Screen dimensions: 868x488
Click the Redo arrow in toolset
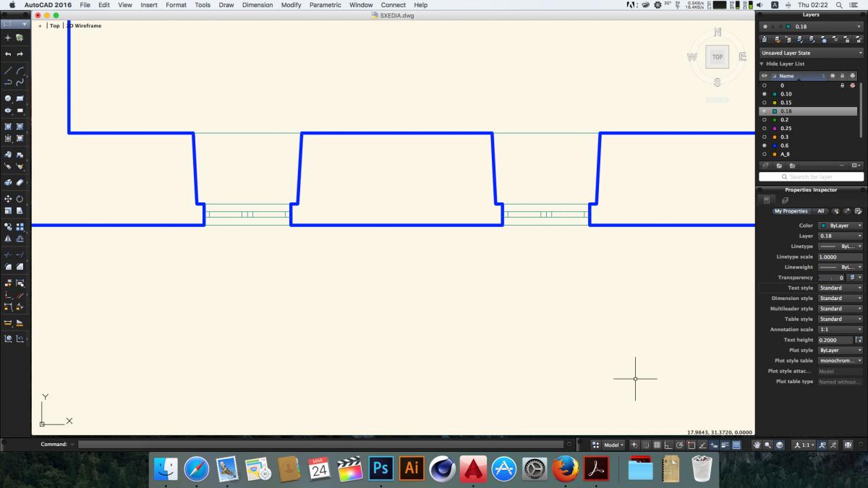[20, 54]
